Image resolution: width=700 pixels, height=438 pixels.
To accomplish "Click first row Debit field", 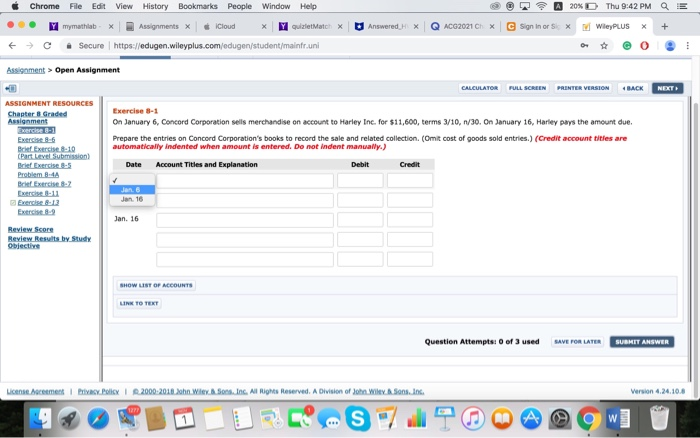I will click(360, 181).
